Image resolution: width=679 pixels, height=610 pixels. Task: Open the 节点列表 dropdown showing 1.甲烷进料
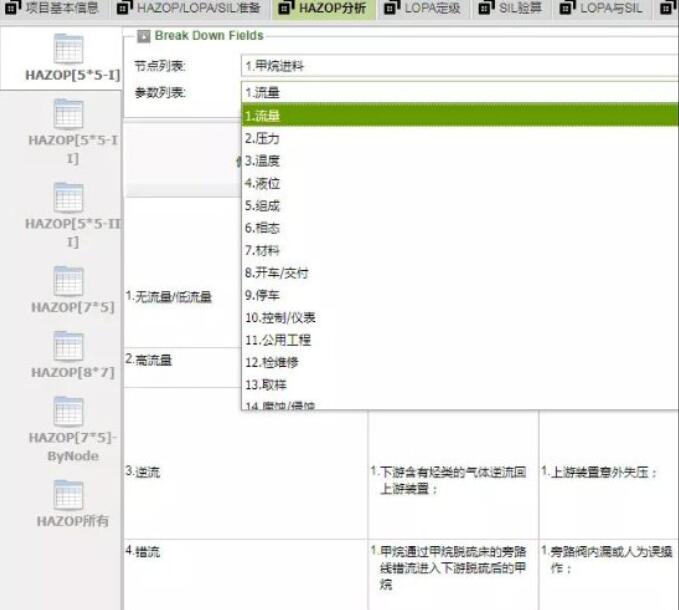tap(460, 66)
